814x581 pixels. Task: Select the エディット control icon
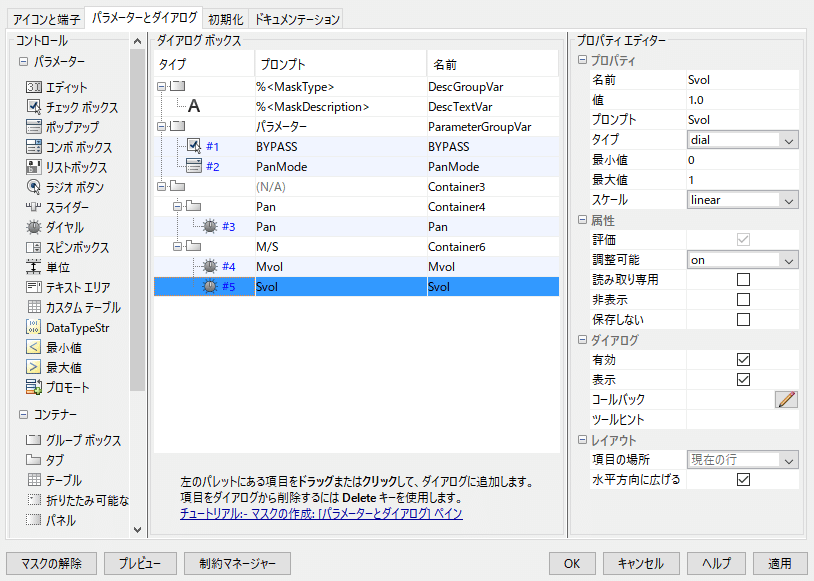pyautogui.click(x=34, y=87)
